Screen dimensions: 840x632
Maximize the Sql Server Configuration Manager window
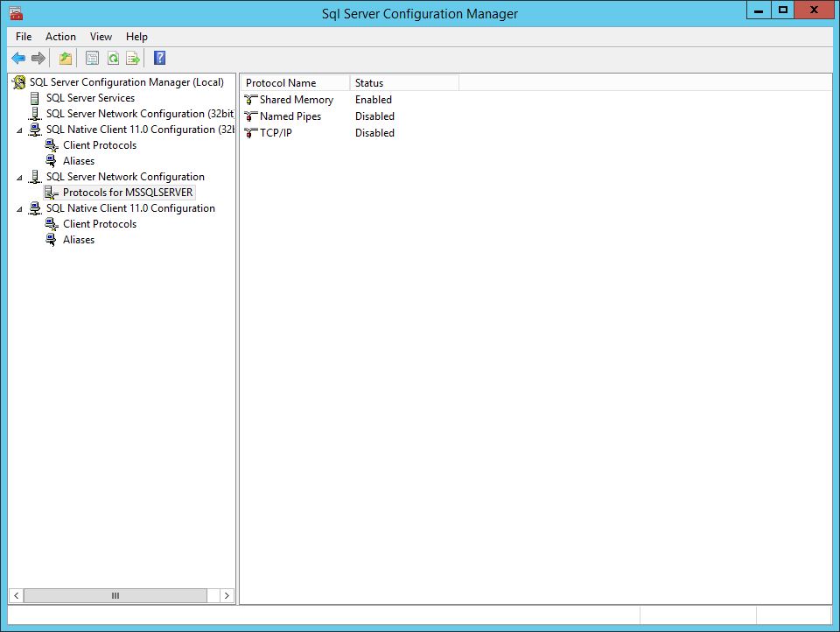click(x=782, y=11)
